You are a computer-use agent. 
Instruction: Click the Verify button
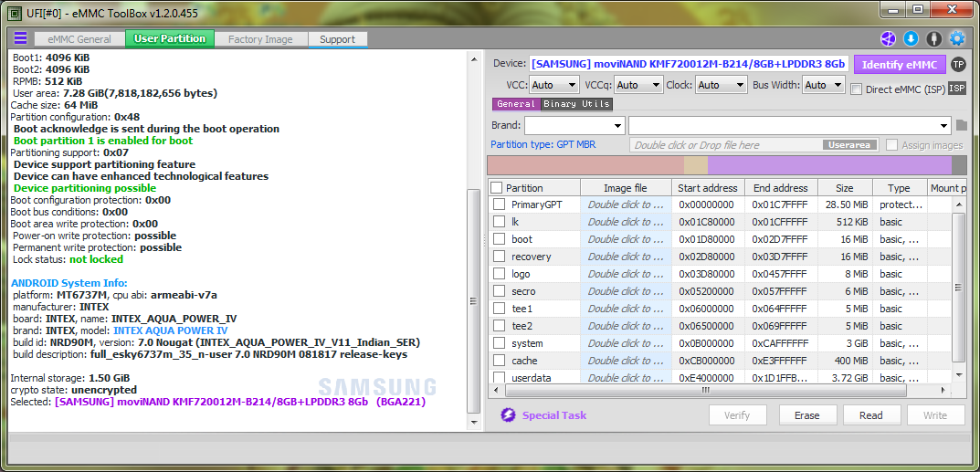coord(737,415)
